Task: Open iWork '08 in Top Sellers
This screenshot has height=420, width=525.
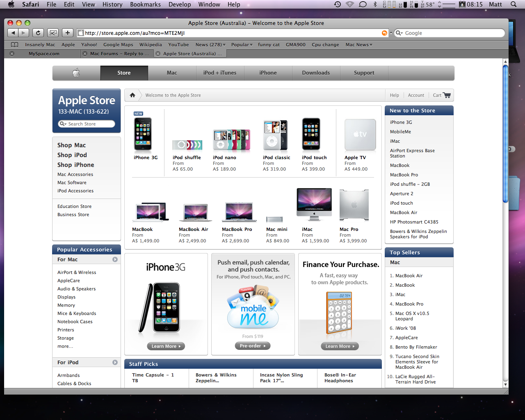Action: pos(406,328)
